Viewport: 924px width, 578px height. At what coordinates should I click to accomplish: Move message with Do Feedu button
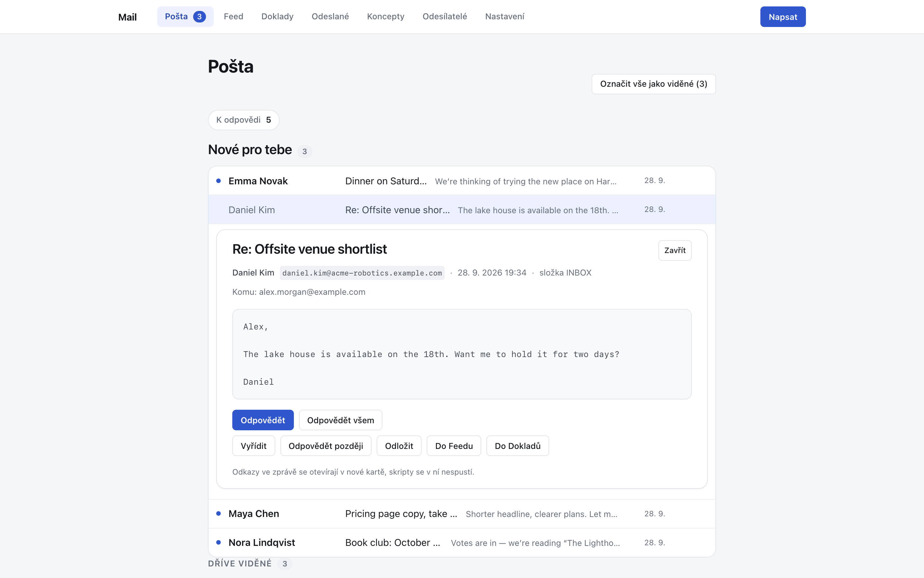(x=454, y=446)
